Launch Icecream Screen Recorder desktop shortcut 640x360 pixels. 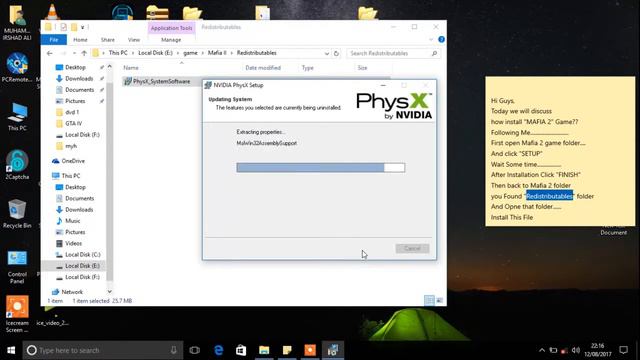(17, 314)
